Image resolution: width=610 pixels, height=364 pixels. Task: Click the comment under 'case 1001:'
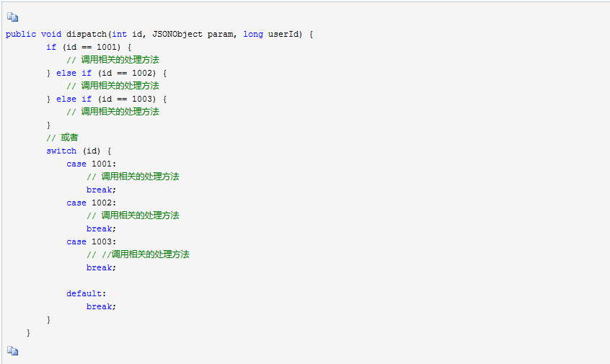tap(133, 177)
